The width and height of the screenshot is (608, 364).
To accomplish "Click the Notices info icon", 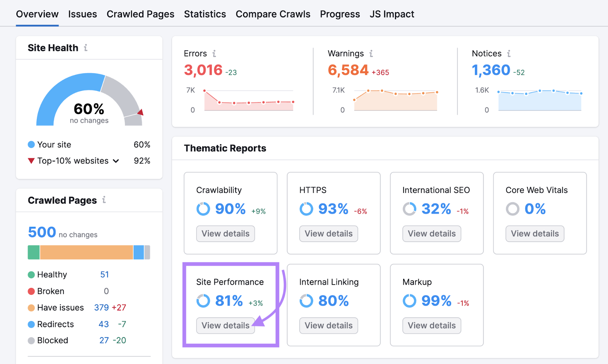I will pos(509,54).
